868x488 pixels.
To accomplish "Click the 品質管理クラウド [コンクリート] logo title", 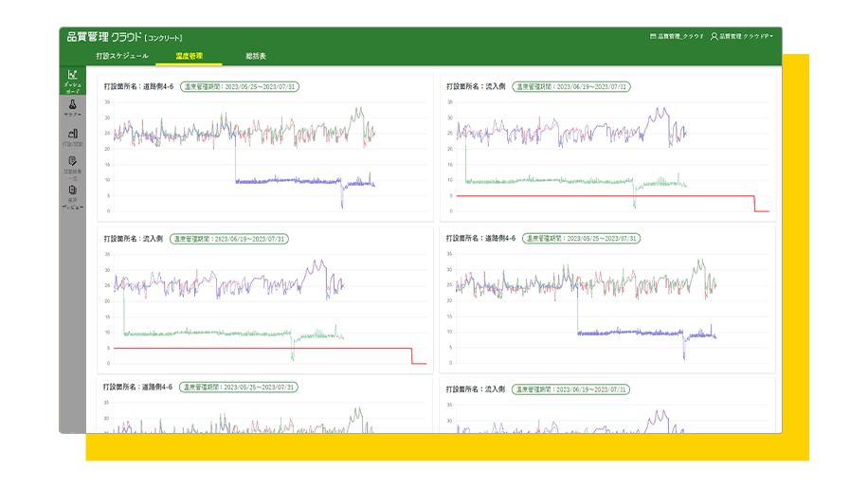I will [124, 37].
